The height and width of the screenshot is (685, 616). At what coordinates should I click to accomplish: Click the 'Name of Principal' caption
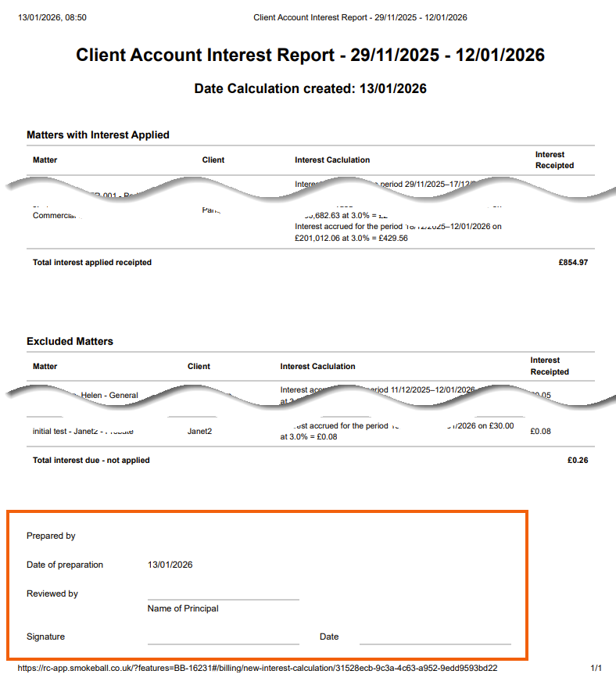pos(183,608)
